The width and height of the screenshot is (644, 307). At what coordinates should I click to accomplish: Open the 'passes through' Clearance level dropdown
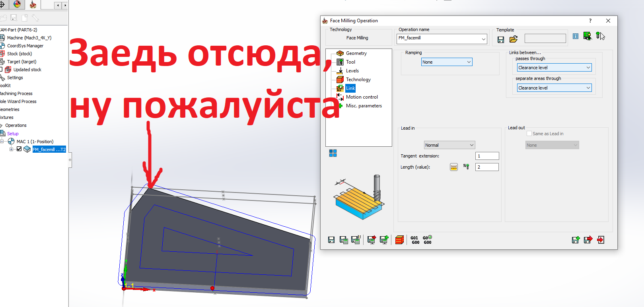[554, 68]
